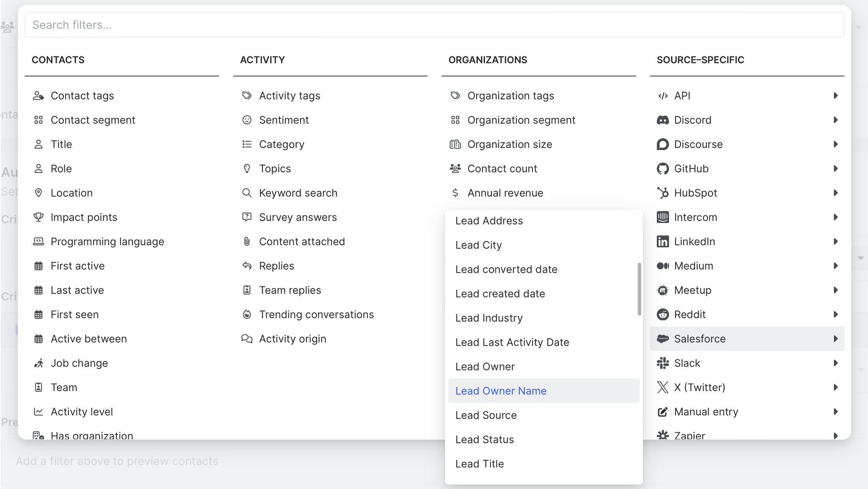868x489 pixels.
Task: Open the Manual entry submenu arrow
Action: (835, 412)
